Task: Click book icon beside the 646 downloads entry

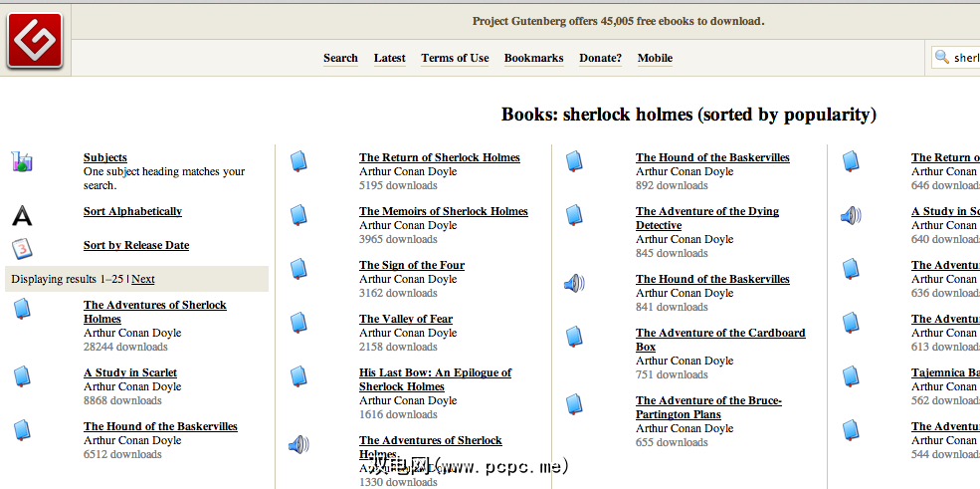Action: [x=851, y=161]
